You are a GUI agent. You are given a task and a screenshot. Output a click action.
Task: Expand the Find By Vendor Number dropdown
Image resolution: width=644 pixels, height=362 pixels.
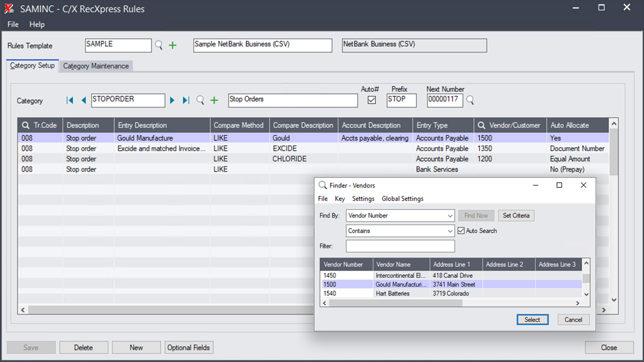[x=450, y=216]
